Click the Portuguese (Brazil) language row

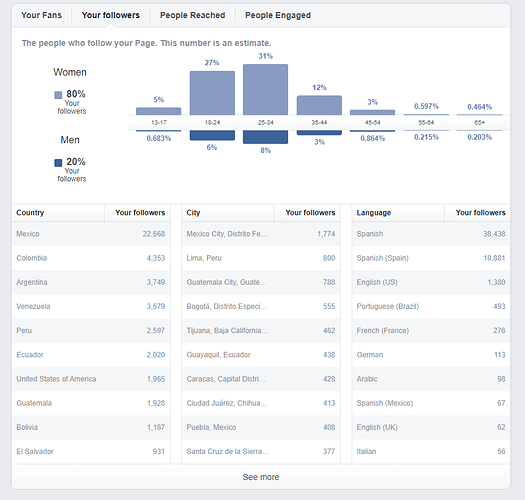click(431, 306)
